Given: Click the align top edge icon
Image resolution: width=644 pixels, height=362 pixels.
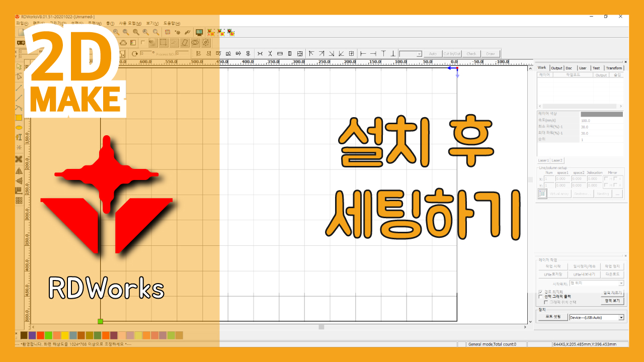Looking at the screenshot, I should [383, 53].
